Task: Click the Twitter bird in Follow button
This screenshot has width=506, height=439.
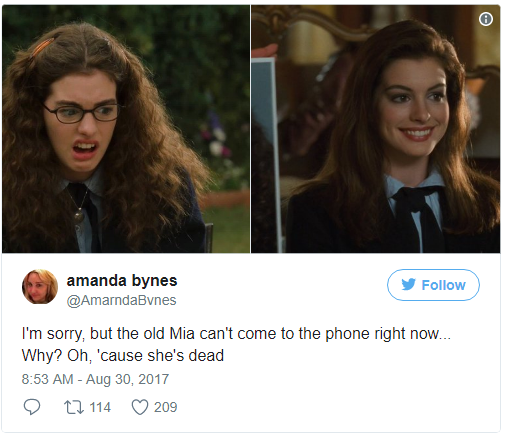Action: click(x=408, y=284)
